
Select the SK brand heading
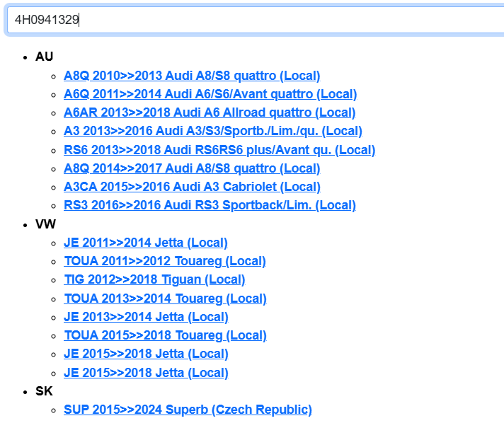pyautogui.click(x=44, y=391)
